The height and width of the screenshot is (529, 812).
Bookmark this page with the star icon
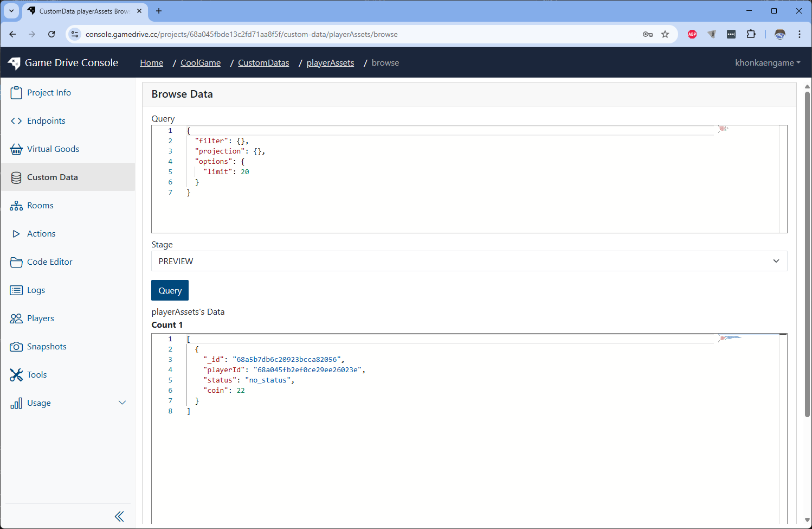[665, 34]
